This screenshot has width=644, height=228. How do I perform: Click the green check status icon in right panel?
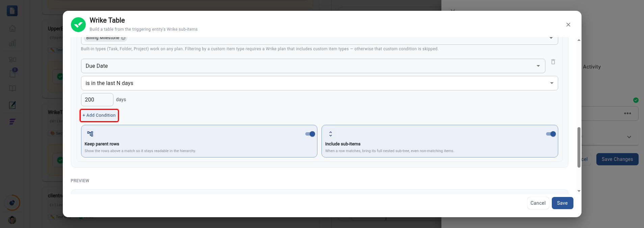pyautogui.click(x=636, y=100)
